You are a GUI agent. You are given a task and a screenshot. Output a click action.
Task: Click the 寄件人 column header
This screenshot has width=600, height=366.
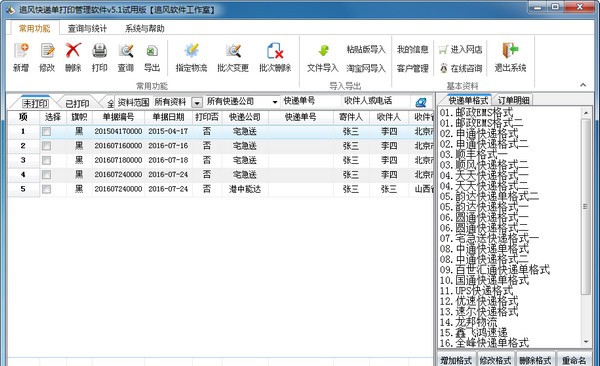[351, 117]
